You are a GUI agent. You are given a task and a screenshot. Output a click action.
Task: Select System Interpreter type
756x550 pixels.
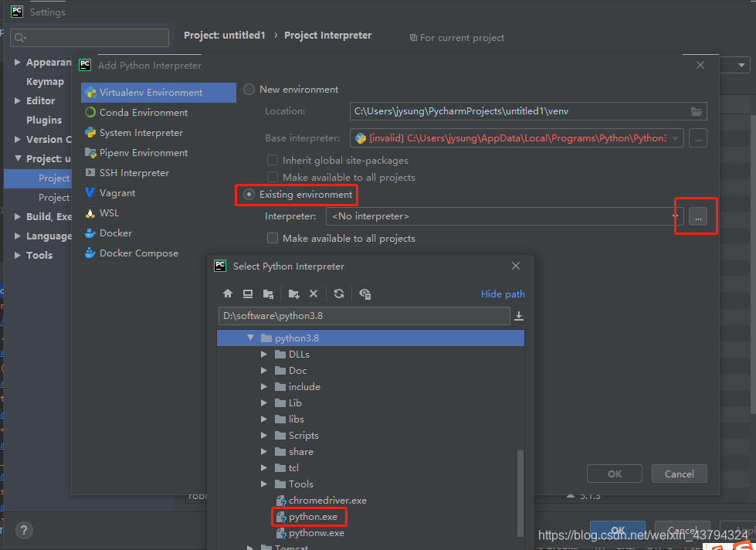tap(158, 133)
